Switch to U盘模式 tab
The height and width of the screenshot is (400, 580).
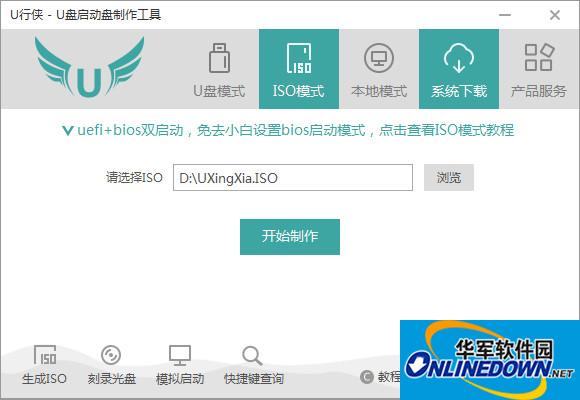(219, 69)
